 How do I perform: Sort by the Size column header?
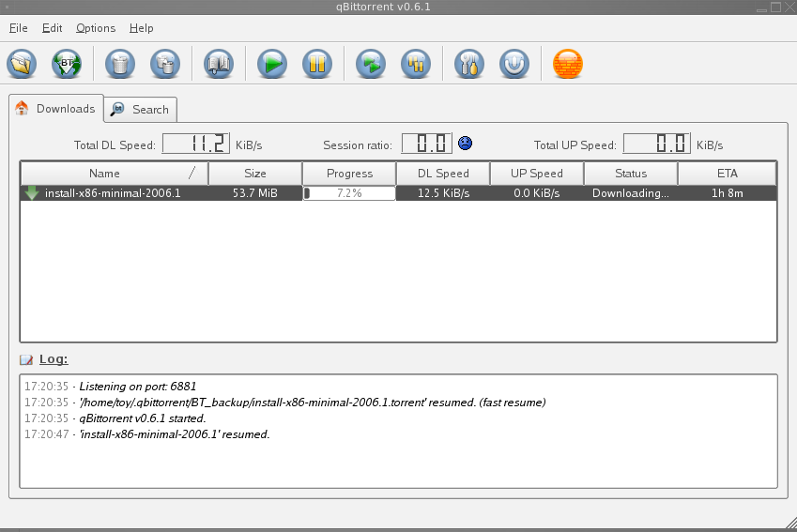click(x=255, y=174)
